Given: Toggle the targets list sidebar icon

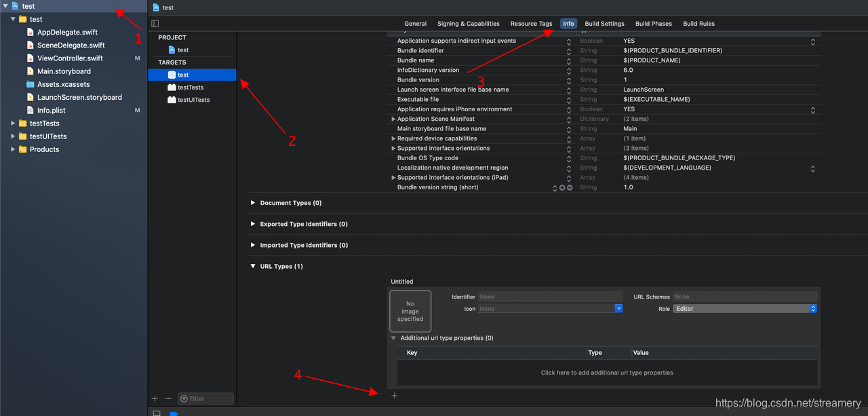Looking at the screenshot, I should click(155, 24).
